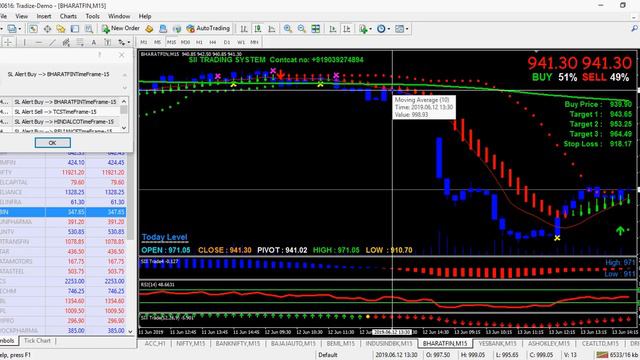Viewport: 640px width, 360px height.
Task: Toggle chart Auto Scroll
Action: coord(333,29)
